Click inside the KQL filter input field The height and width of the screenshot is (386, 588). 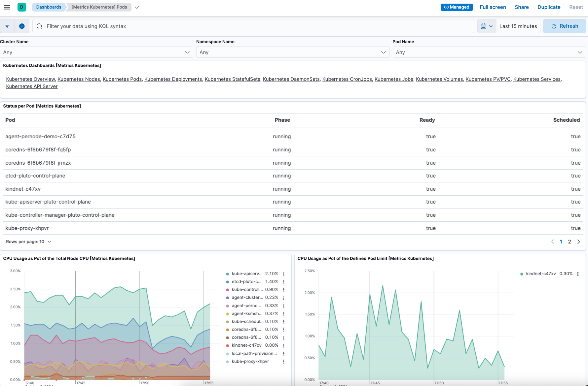coord(198,26)
